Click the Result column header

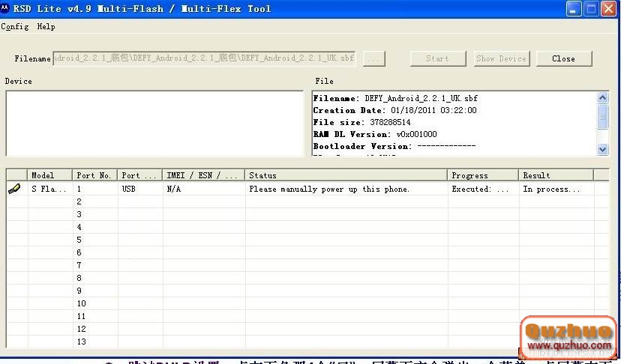point(555,175)
